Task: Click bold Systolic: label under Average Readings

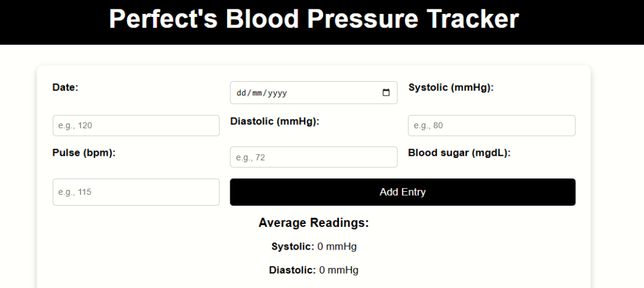Action: (x=292, y=246)
